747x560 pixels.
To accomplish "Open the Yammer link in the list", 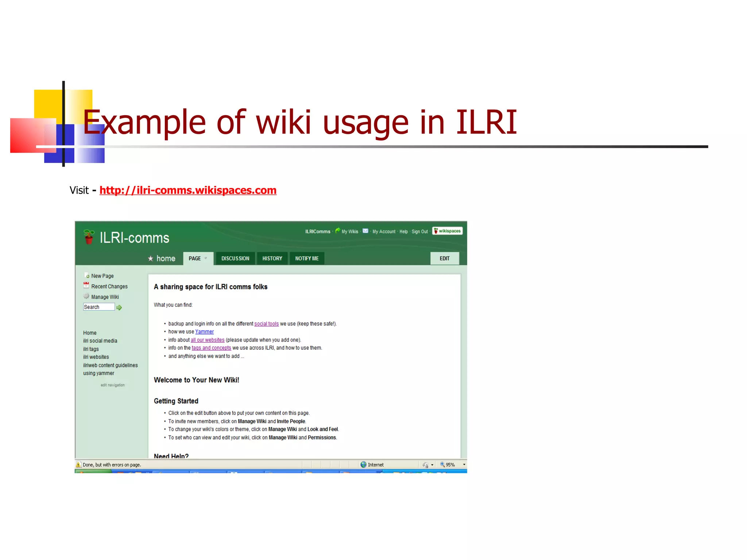I will click(204, 332).
